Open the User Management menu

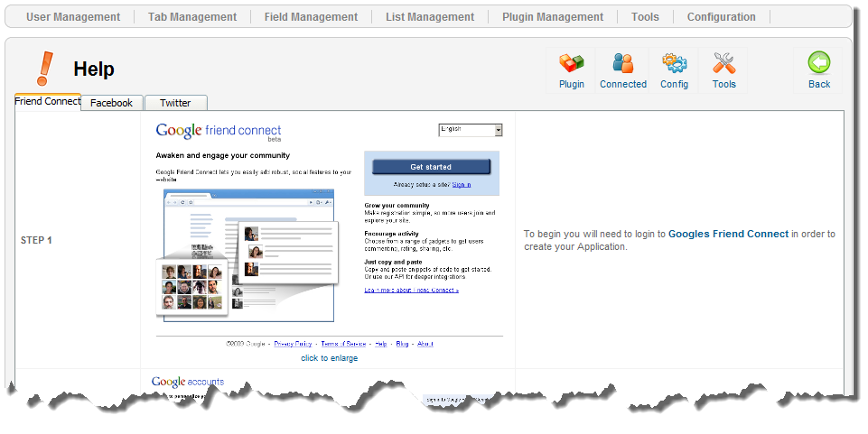tap(73, 17)
